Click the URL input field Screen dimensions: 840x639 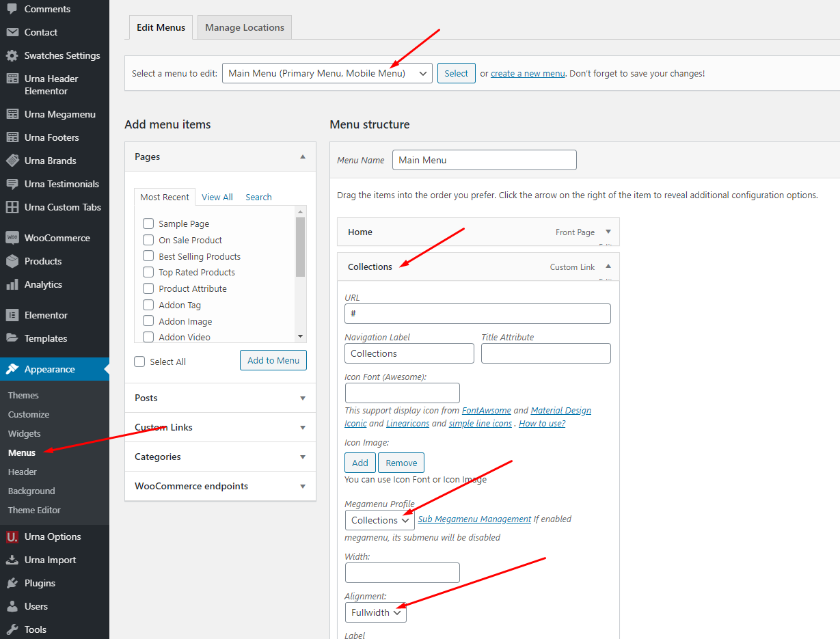click(x=478, y=314)
